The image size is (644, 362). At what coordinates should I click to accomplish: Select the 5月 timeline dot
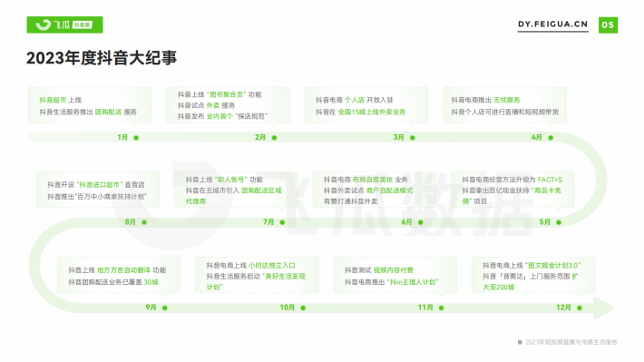click(559, 222)
